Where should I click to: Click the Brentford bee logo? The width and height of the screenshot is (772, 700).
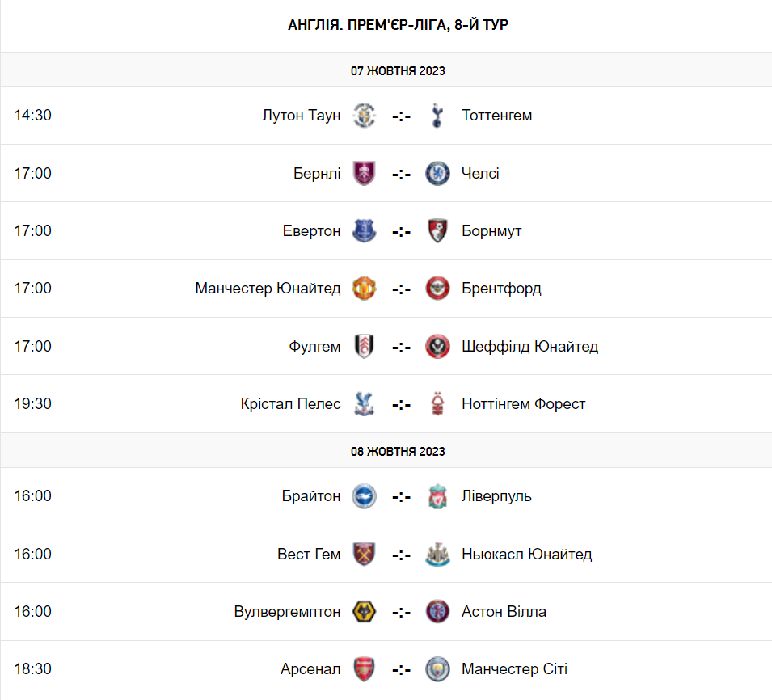[437, 289]
